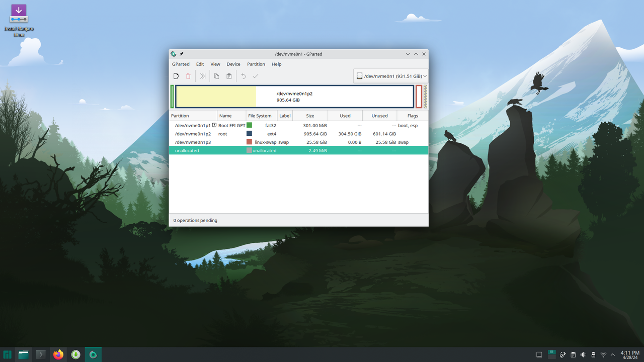Screen dimensions: 644x362
Task: Click the Copy partition toolbar icon
Action: coord(216,76)
